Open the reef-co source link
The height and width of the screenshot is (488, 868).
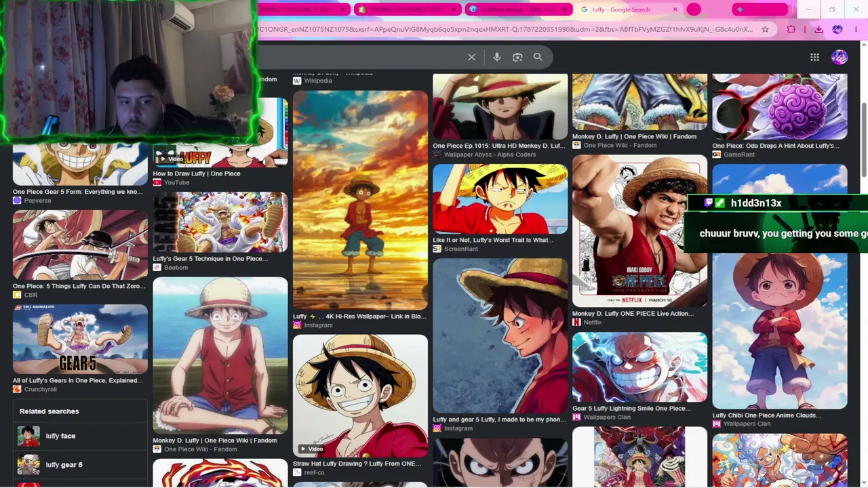click(309, 472)
